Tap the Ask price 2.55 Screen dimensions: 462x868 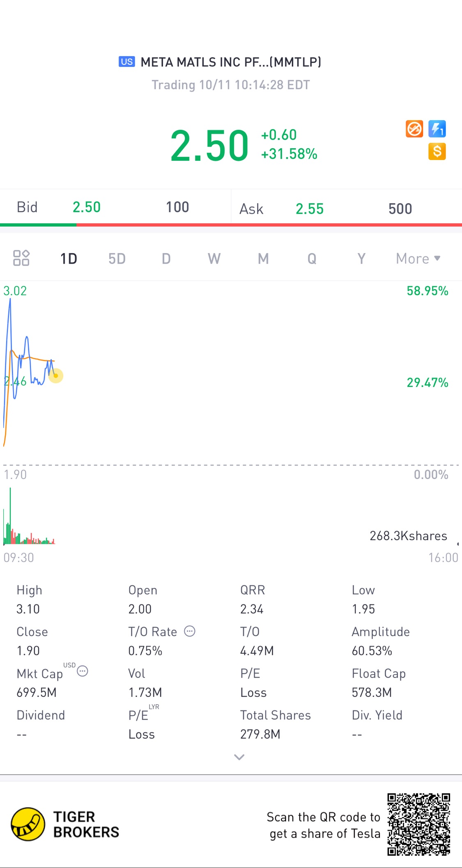[x=310, y=209]
